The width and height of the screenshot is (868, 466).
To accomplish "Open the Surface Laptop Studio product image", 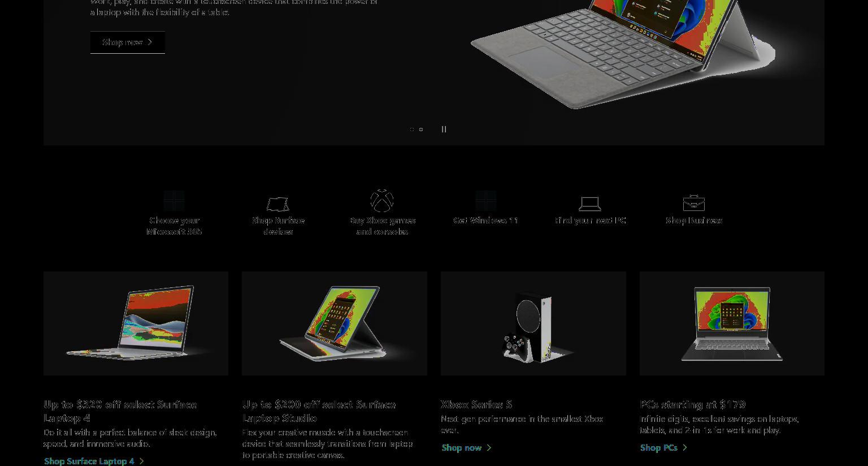I will coord(335,323).
